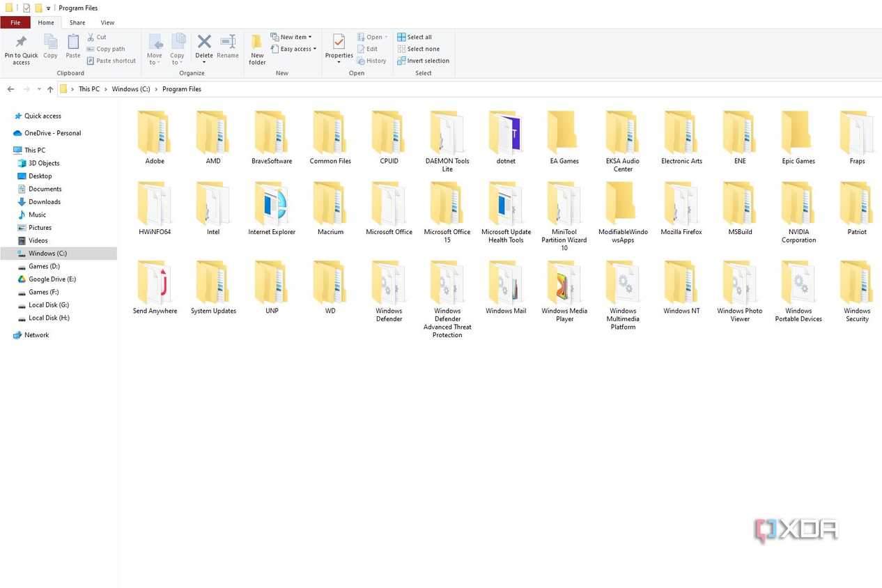The height and width of the screenshot is (588, 882).
Task: Select the Windows Security folder
Action: pyautogui.click(x=857, y=291)
